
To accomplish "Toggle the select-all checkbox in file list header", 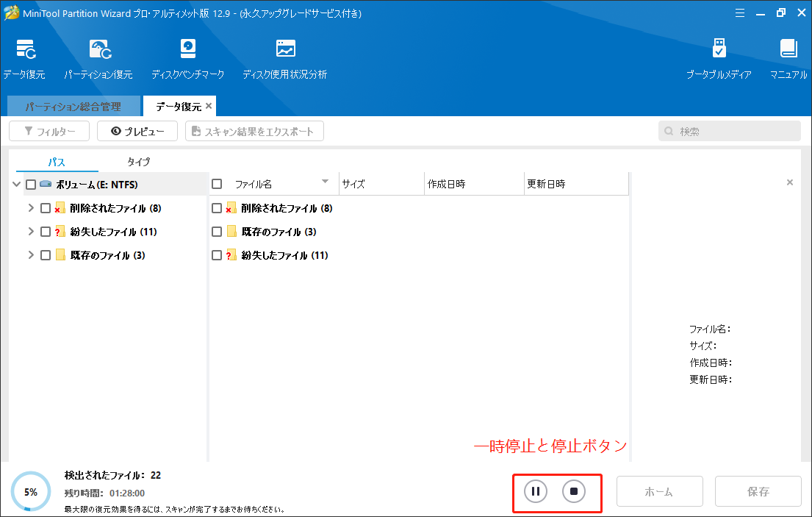I will point(217,184).
